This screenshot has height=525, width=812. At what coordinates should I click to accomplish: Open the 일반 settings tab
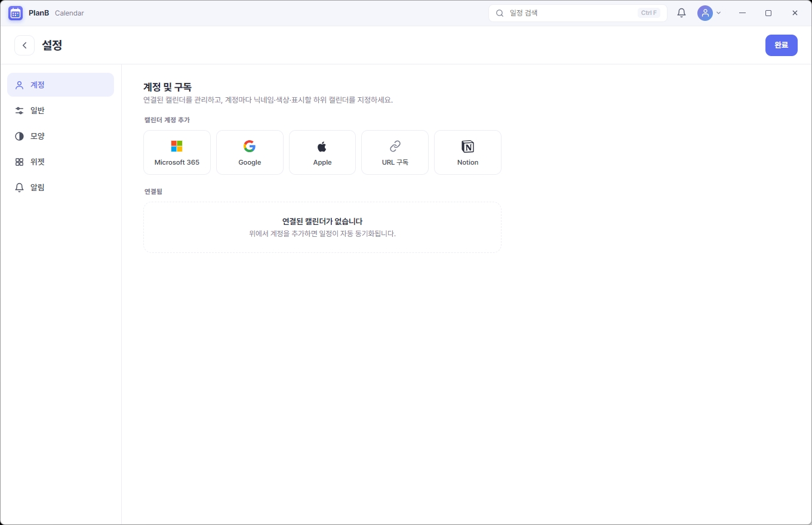point(60,110)
